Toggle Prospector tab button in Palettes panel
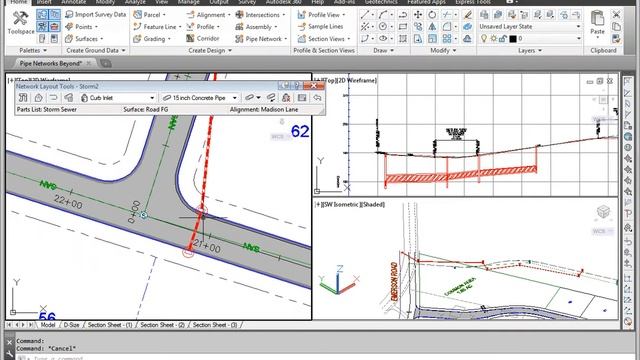Screen dimensions: 640x360 [x=42, y=15]
